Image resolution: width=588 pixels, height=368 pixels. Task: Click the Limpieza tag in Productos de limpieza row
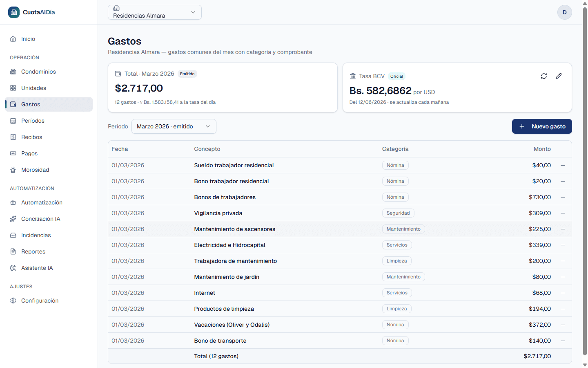(397, 309)
